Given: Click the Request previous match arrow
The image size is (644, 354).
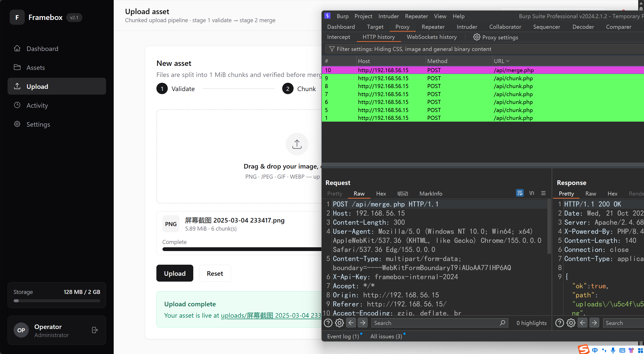Looking at the screenshot, I should coord(351,322).
